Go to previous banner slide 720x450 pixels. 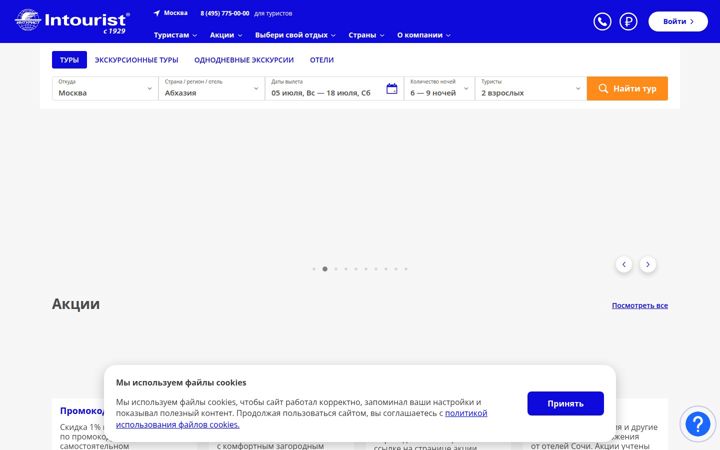tap(624, 264)
